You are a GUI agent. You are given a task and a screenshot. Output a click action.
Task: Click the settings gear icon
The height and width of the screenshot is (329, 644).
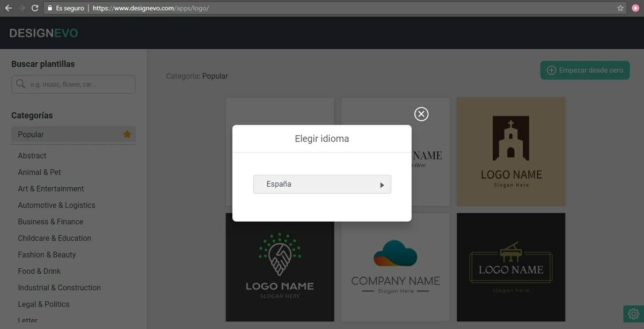pyautogui.click(x=633, y=314)
